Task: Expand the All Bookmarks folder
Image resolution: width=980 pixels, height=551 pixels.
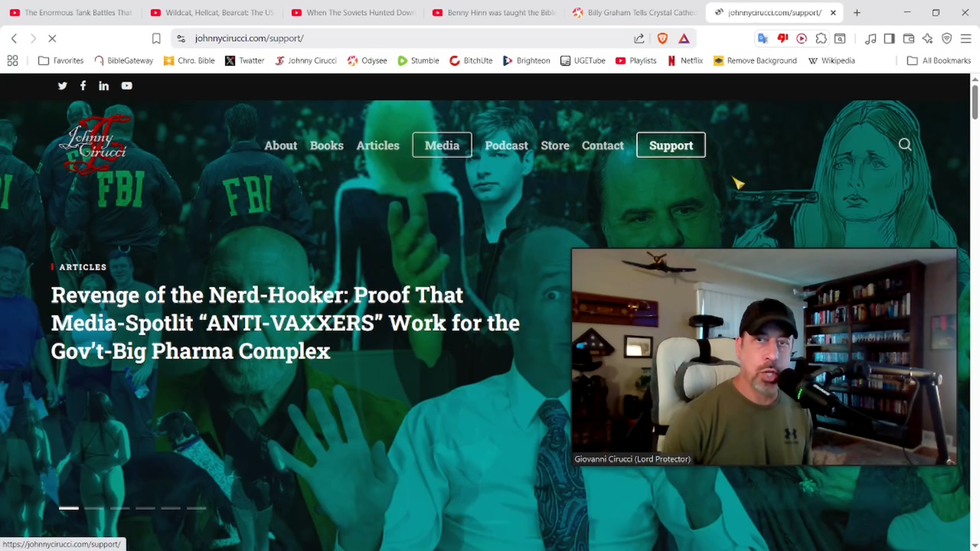Action: [939, 60]
